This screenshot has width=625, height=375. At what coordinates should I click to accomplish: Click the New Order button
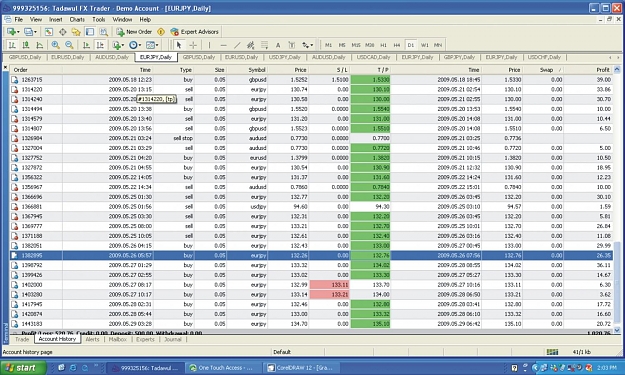pyautogui.click(x=134, y=32)
